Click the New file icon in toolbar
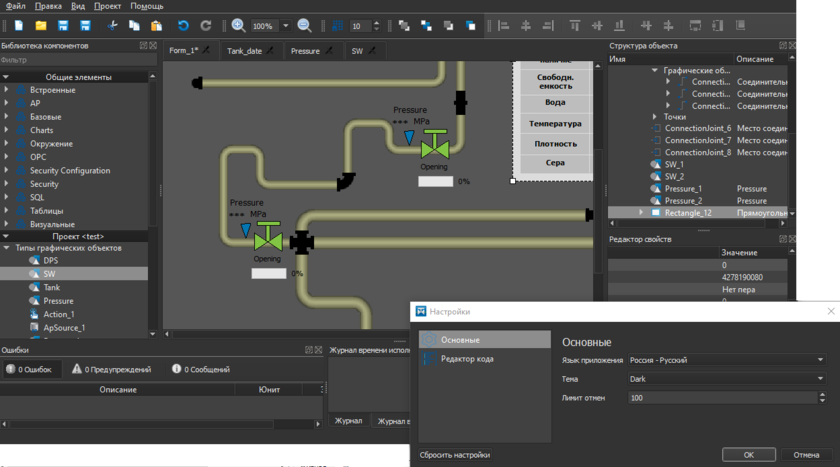 [x=16, y=25]
